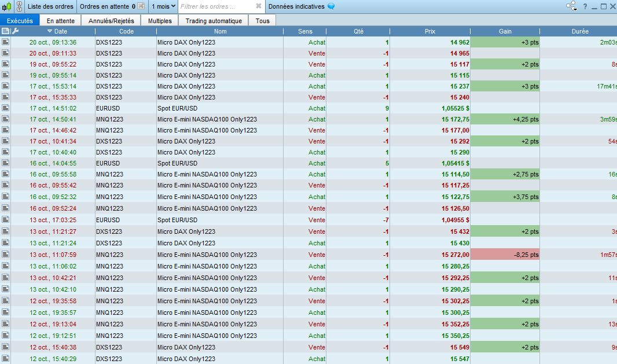Switch to the En attente tab

click(x=61, y=20)
